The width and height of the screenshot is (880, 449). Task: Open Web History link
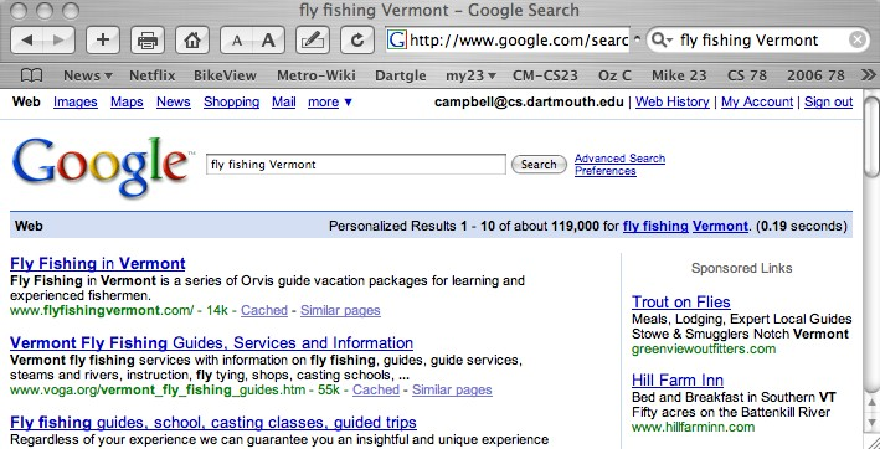pyautogui.click(x=672, y=102)
